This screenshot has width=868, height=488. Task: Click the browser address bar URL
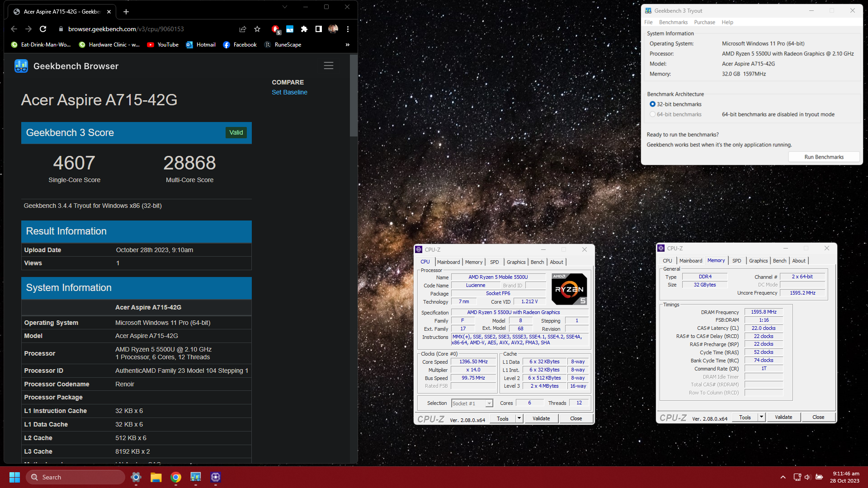[x=126, y=29]
